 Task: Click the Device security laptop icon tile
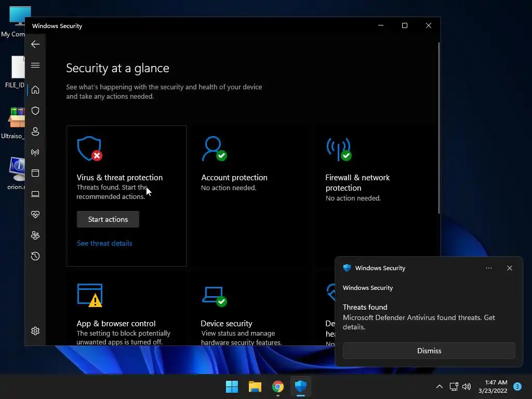pyautogui.click(x=215, y=297)
